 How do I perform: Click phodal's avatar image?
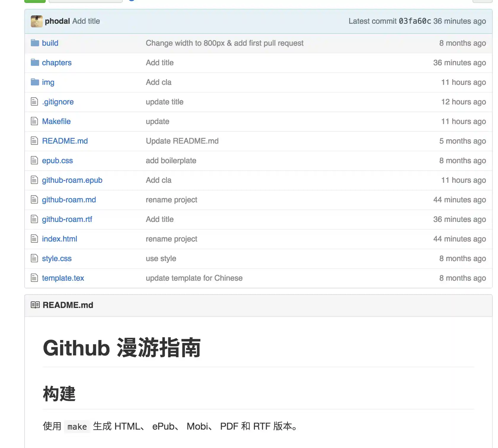coord(36,21)
